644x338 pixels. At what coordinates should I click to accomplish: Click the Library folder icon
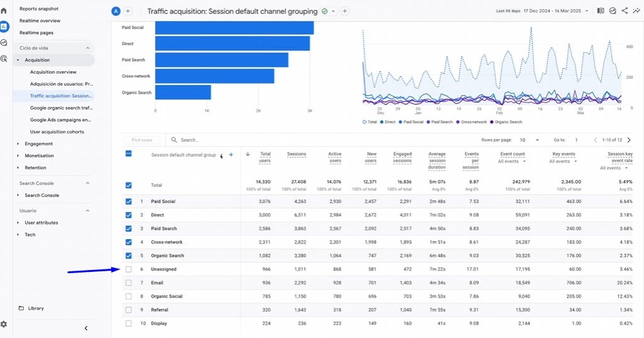[21, 308]
